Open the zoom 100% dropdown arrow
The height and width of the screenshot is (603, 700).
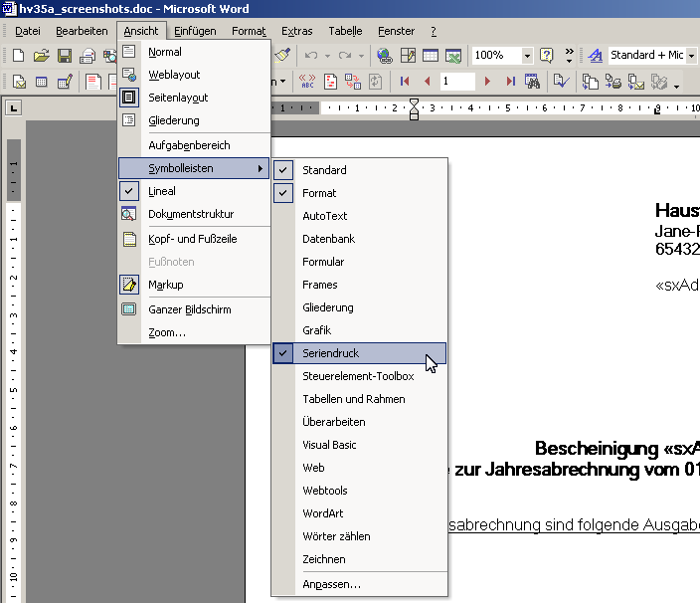527,56
